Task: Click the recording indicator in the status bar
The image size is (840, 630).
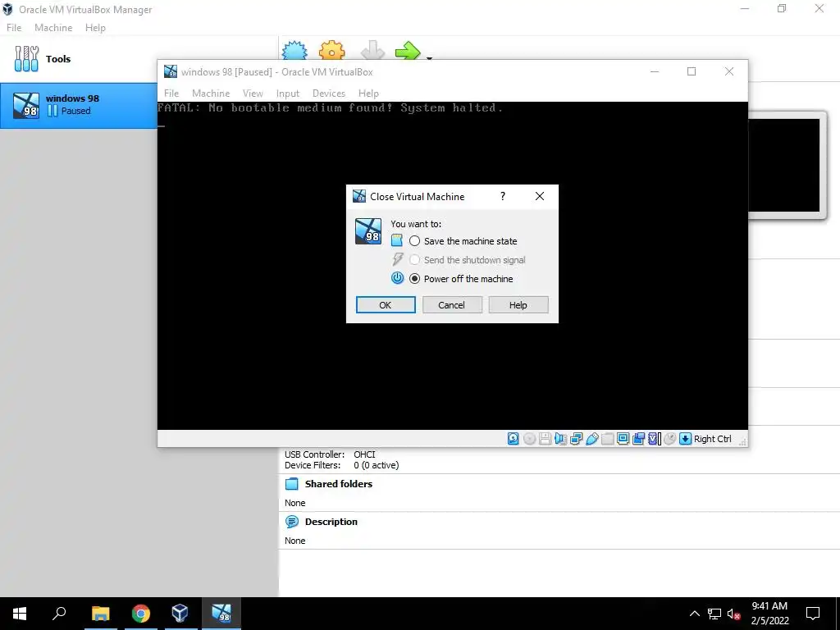Action: point(638,439)
